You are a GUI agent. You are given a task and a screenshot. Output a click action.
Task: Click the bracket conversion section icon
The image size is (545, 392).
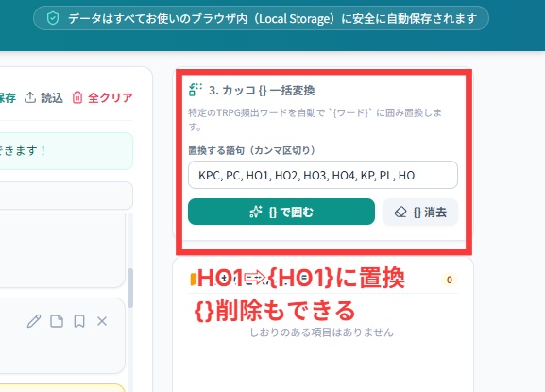click(195, 90)
